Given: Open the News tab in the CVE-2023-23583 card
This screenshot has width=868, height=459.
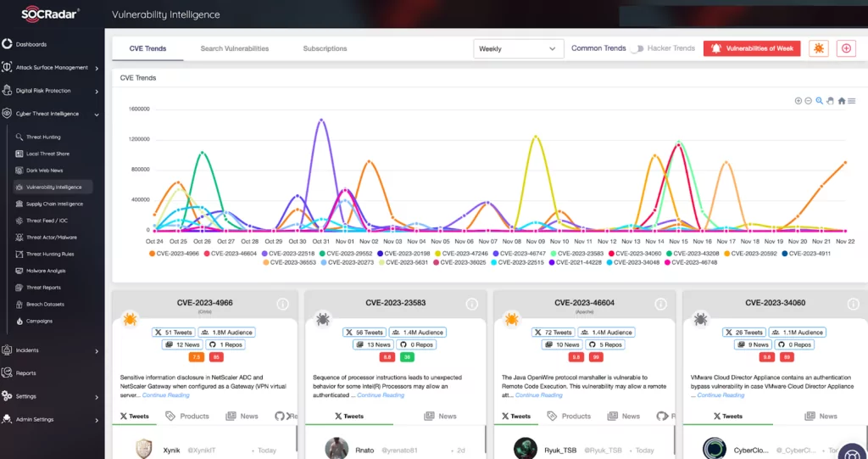Looking at the screenshot, I should click(x=440, y=416).
